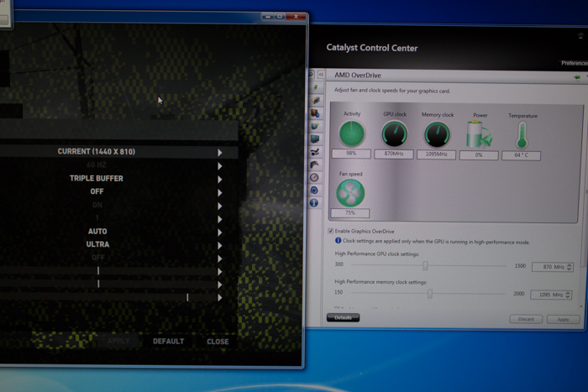Click the 0% Power value box
Viewport: 588px width, 392px height.
[479, 155]
